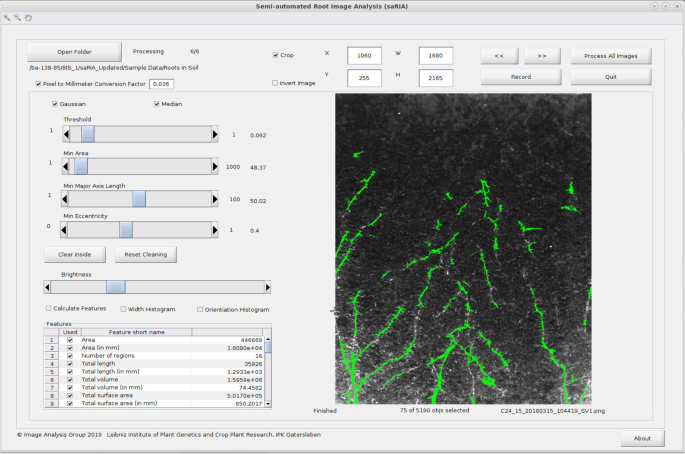This screenshot has width=685, height=454.
Task: Click right arrow of Brightness slider
Action: tap(267, 287)
